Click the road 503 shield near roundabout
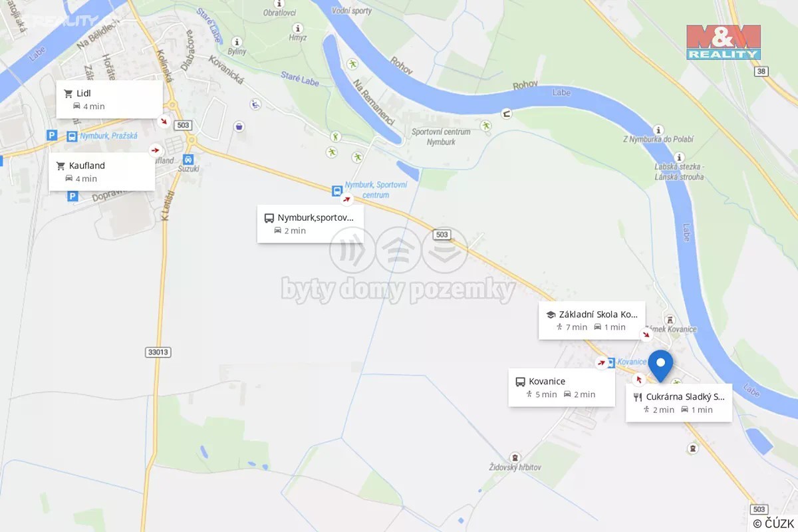The image size is (798, 532). tap(184, 125)
